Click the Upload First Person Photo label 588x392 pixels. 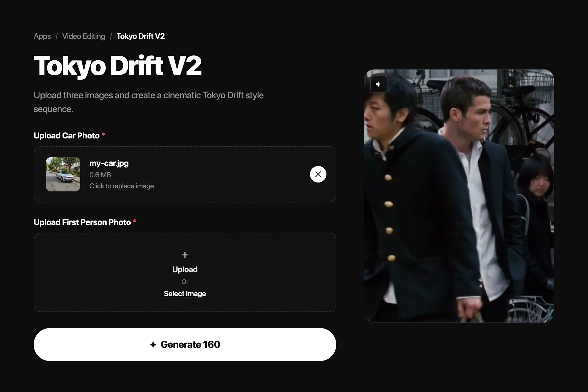tap(82, 222)
